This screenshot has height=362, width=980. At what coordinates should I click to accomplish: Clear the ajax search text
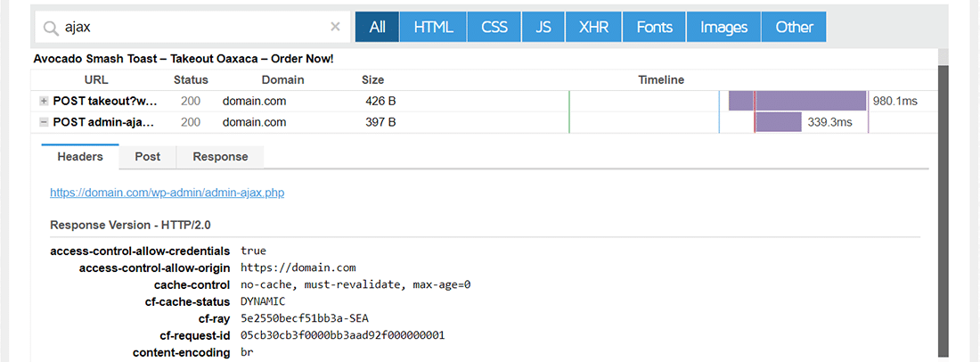tap(335, 27)
